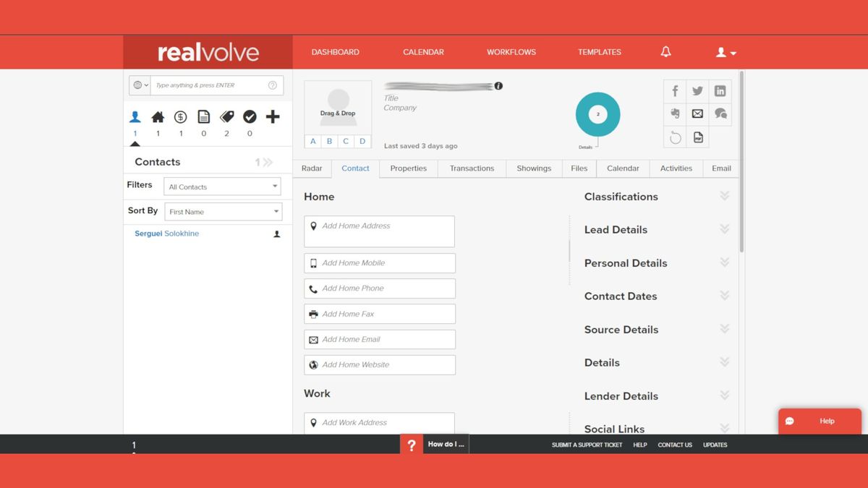Select the Tags icon showing count 2
This screenshot has width=868, height=488.
tap(226, 116)
